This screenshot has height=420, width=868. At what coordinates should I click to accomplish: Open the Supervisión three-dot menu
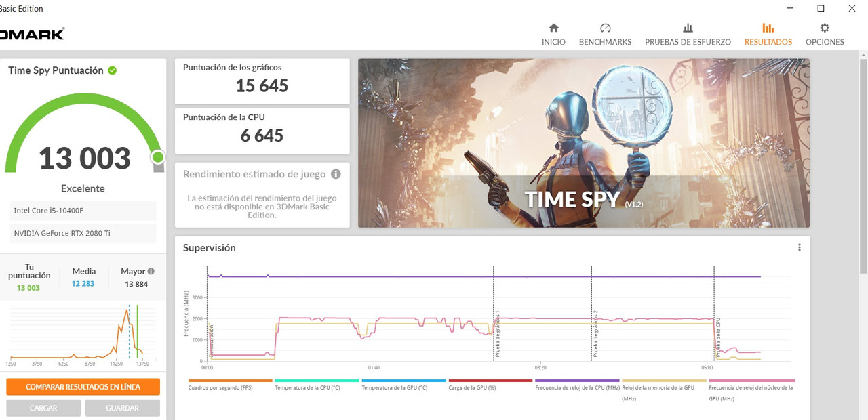click(x=800, y=248)
